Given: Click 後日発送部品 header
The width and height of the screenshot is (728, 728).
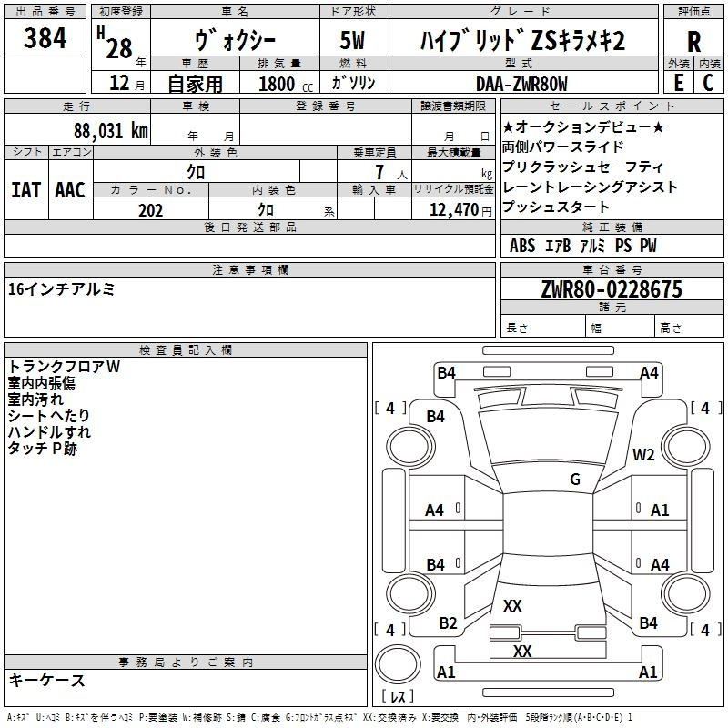Looking at the screenshot, I should tap(249, 227).
